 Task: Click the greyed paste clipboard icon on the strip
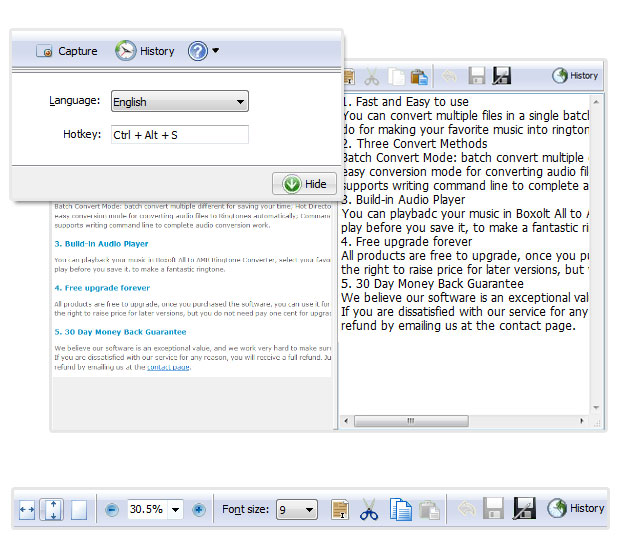click(430, 509)
